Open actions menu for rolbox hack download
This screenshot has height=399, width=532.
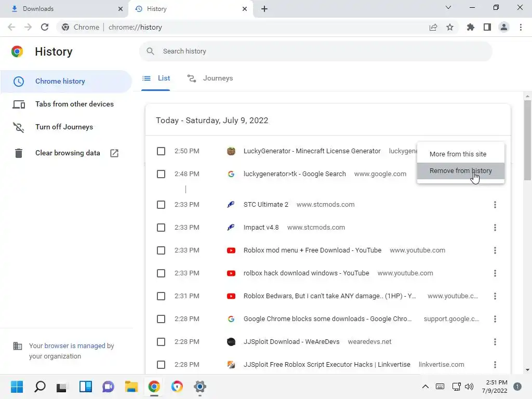coord(495,273)
